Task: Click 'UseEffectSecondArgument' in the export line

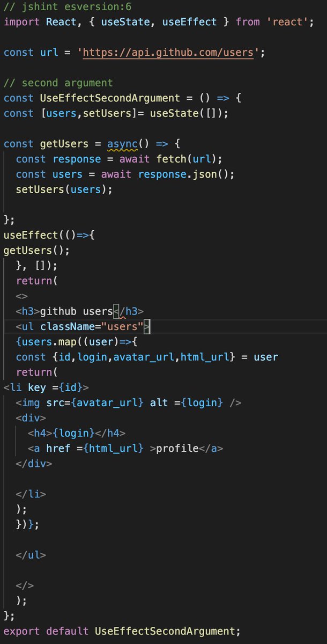Action: 165,631
